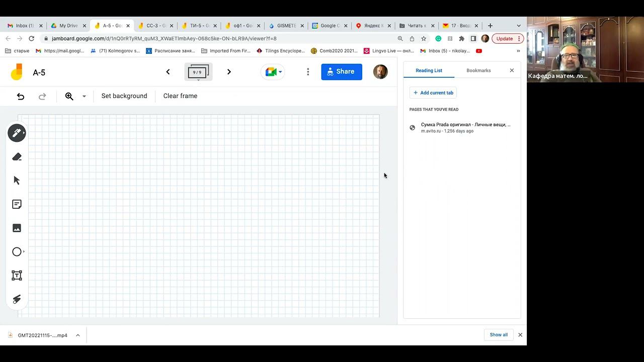The image size is (644, 362).
Task: Insert an image into the frame
Action: tap(17, 228)
